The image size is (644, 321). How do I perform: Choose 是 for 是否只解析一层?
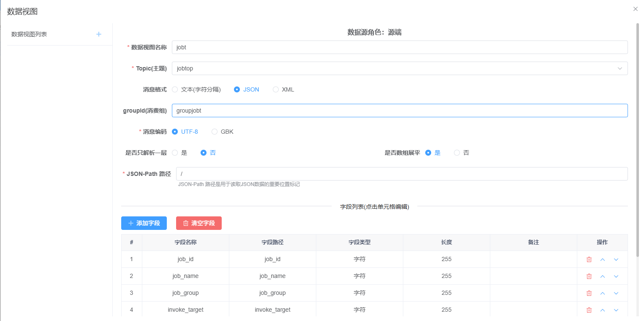click(175, 153)
